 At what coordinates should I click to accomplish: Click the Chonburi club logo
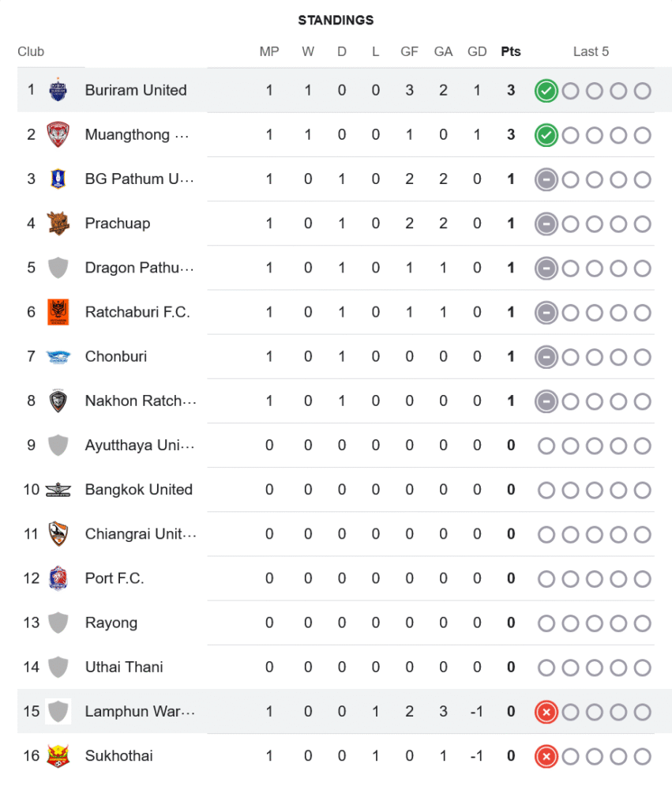(x=58, y=356)
